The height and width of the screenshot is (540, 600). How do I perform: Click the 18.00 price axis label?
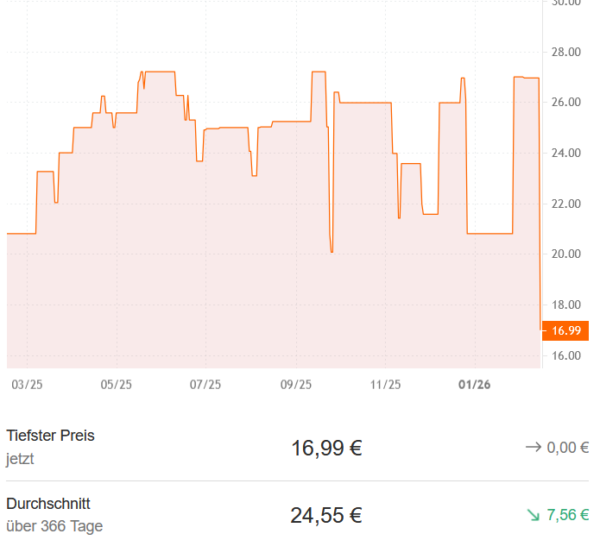click(x=566, y=304)
